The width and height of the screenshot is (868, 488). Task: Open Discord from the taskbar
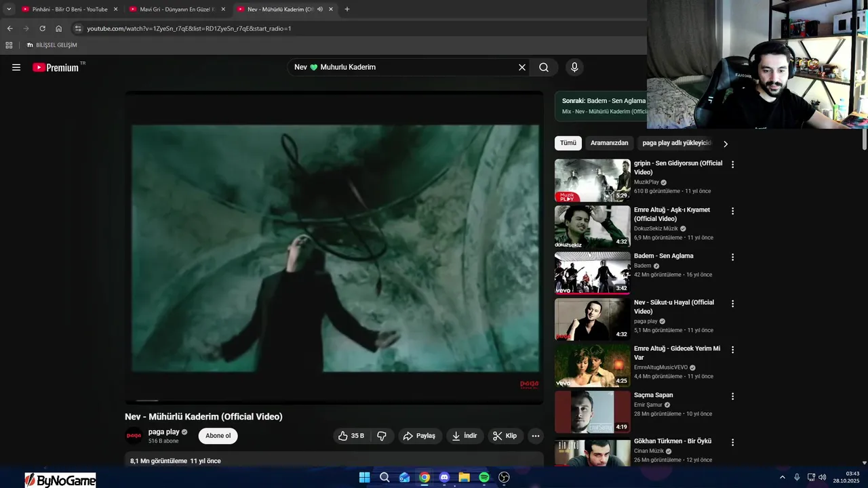coord(444,477)
